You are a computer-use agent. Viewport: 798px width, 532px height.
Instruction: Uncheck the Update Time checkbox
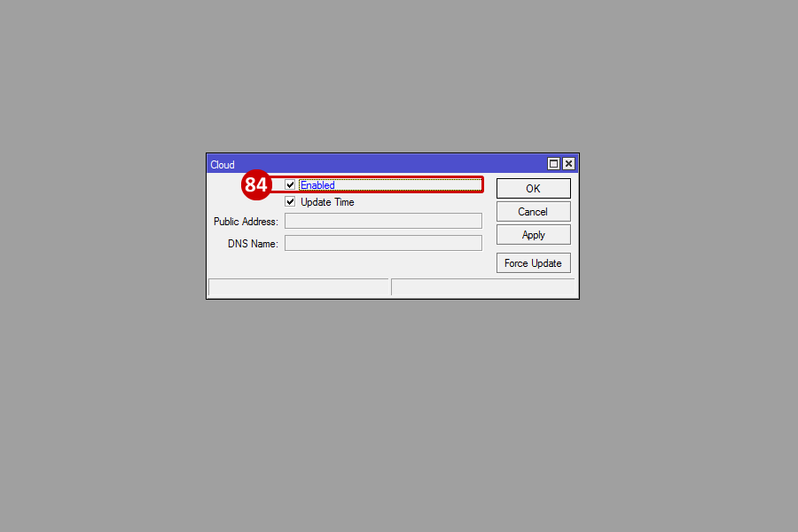290,201
